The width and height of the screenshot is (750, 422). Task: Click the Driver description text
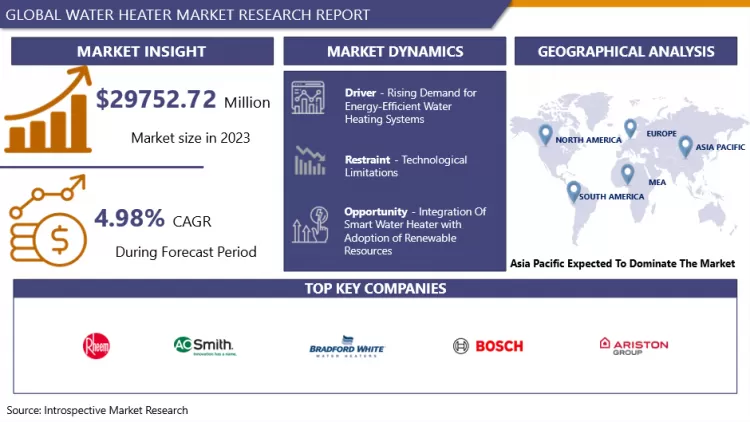pyautogui.click(x=410, y=106)
